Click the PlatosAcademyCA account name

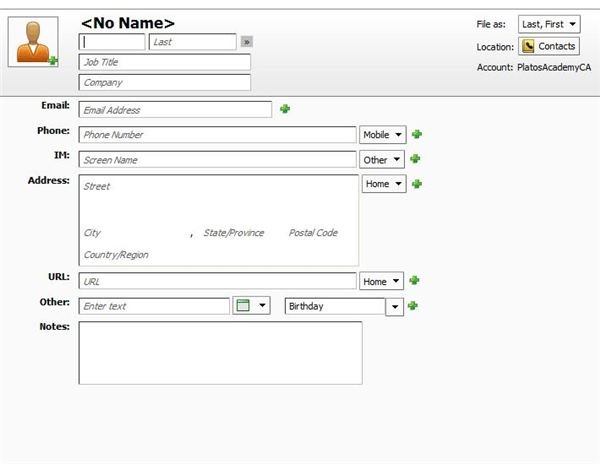tap(554, 67)
